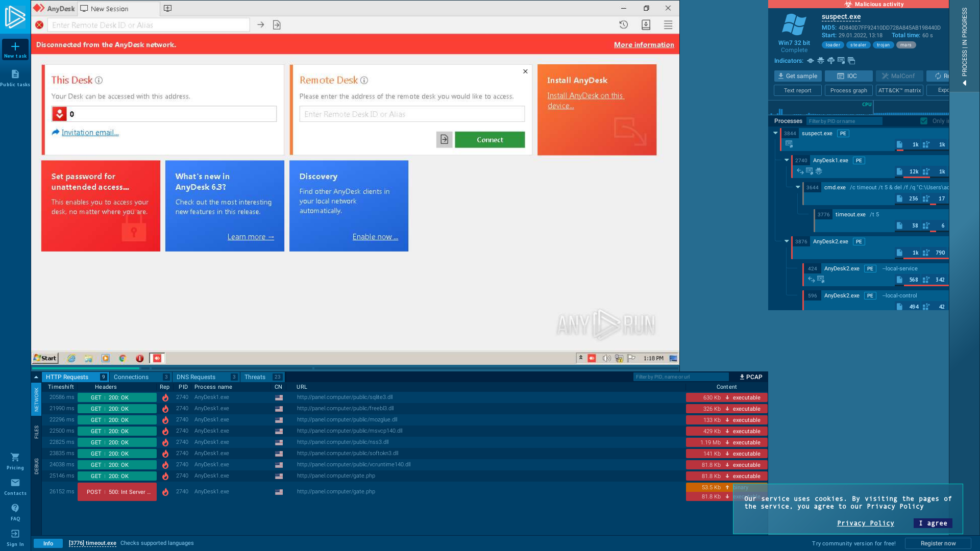
Task: Switch to HTTP Requests tab
Action: coord(76,377)
